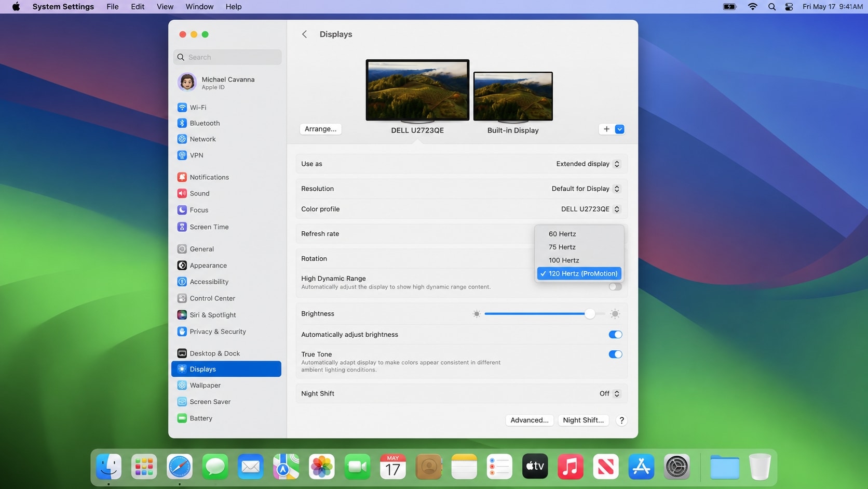Viewport: 868px width, 489px height.
Task: Launch Safari from the Dock
Action: (x=179, y=467)
